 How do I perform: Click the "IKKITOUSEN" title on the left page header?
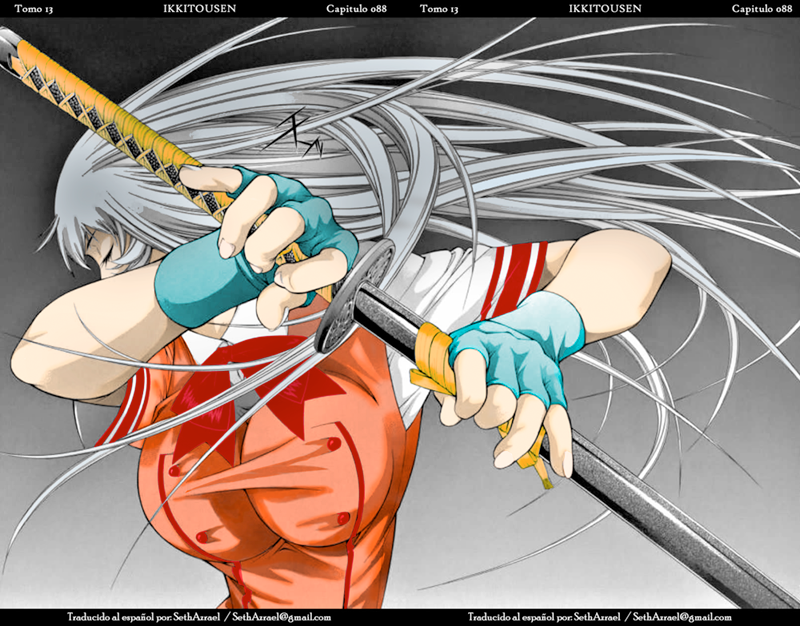(x=199, y=9)
